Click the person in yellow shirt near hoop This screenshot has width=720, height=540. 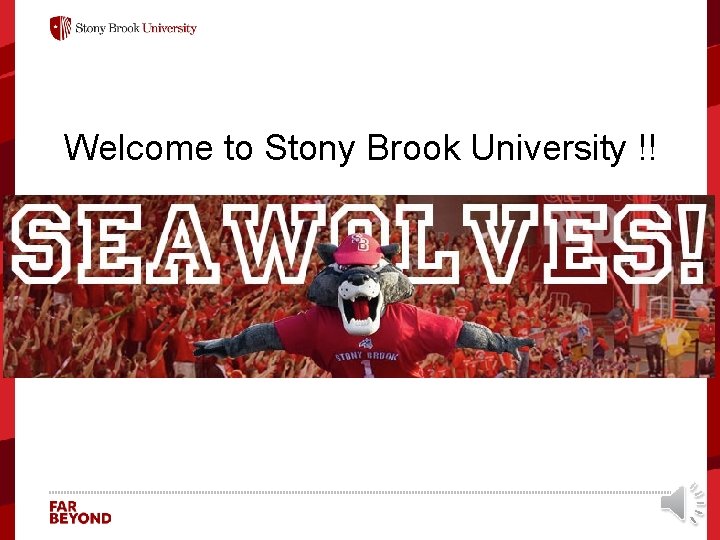[x=675, y=344]
